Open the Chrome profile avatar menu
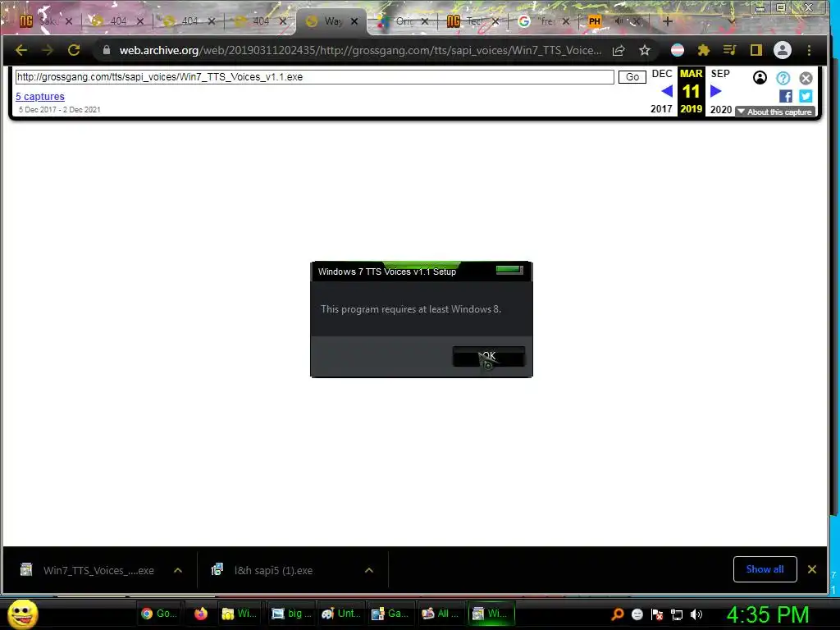 [x=782, y=50]
